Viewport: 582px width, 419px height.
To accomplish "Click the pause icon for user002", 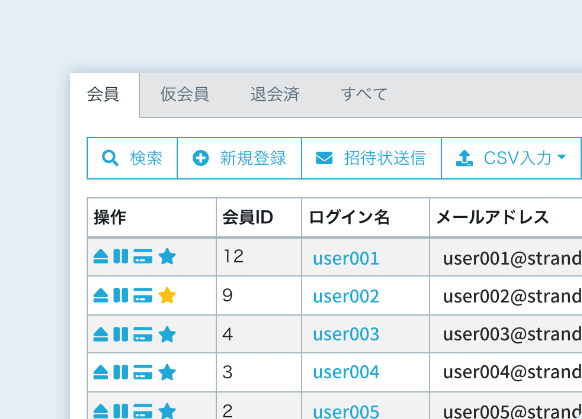I will tap(121, 295).
